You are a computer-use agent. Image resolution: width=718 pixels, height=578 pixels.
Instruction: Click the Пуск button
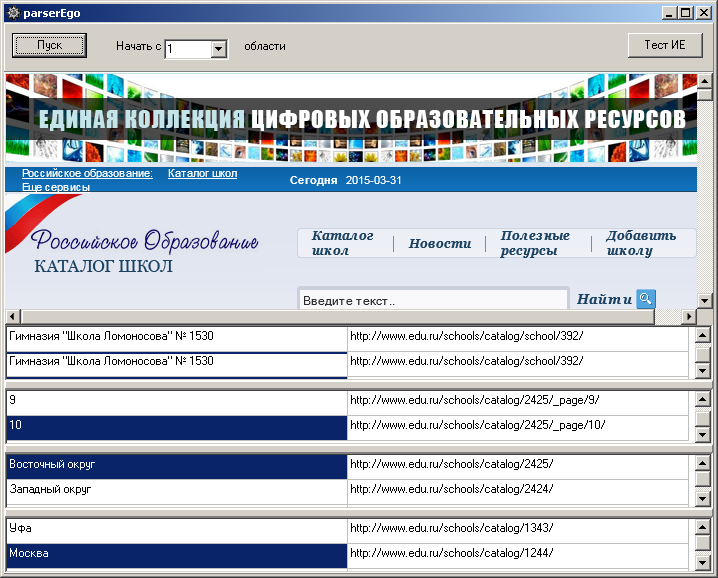coord(49,45)
